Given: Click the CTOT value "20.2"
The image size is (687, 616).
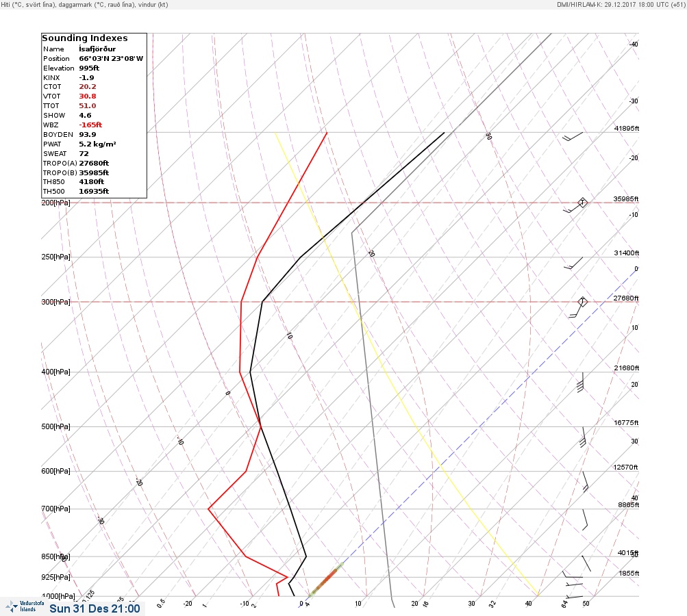Looking at the screenshot, I should point(88,87).
